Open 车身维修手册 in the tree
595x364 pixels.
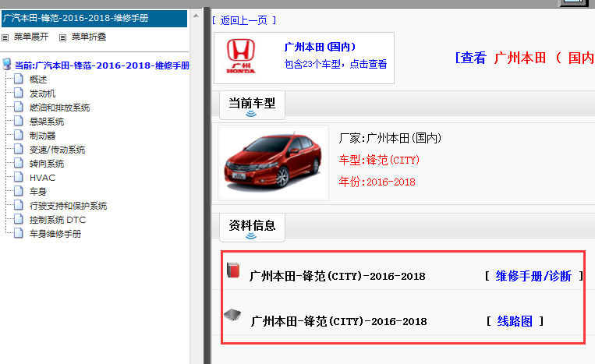(55, 234)
